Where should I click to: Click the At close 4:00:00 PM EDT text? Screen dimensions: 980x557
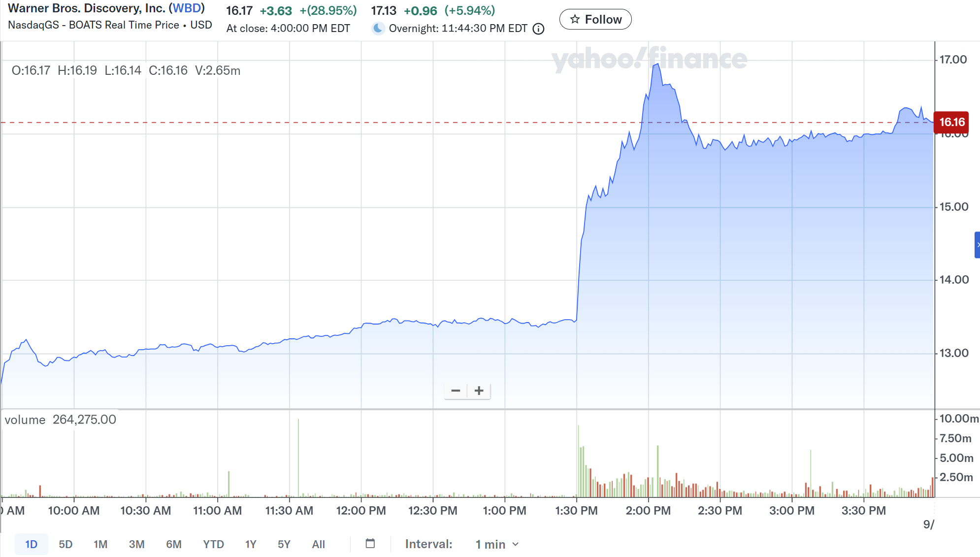pos(288,29)
